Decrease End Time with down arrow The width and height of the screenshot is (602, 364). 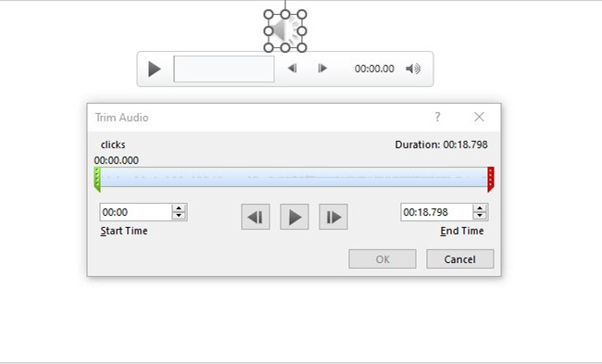pyautogui.click(x=480, y=216)
